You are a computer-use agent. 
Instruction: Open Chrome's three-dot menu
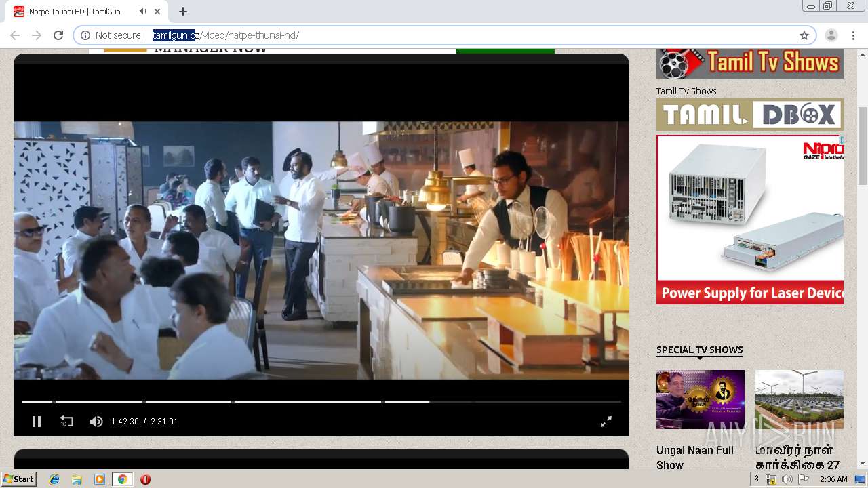[853, 35]
